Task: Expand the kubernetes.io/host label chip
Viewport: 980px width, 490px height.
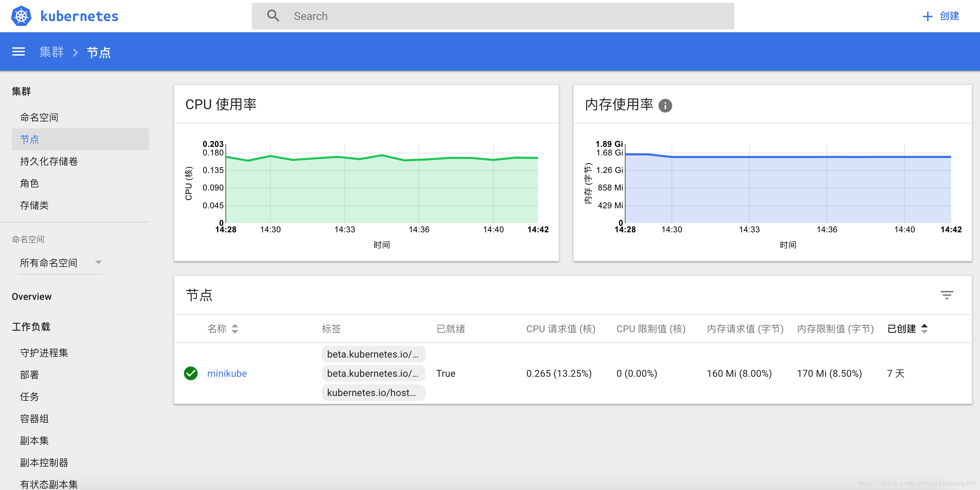Action: 373,392
